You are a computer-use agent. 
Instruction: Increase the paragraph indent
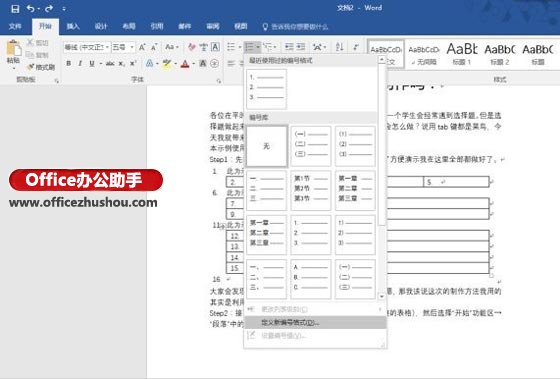(301, 47)
